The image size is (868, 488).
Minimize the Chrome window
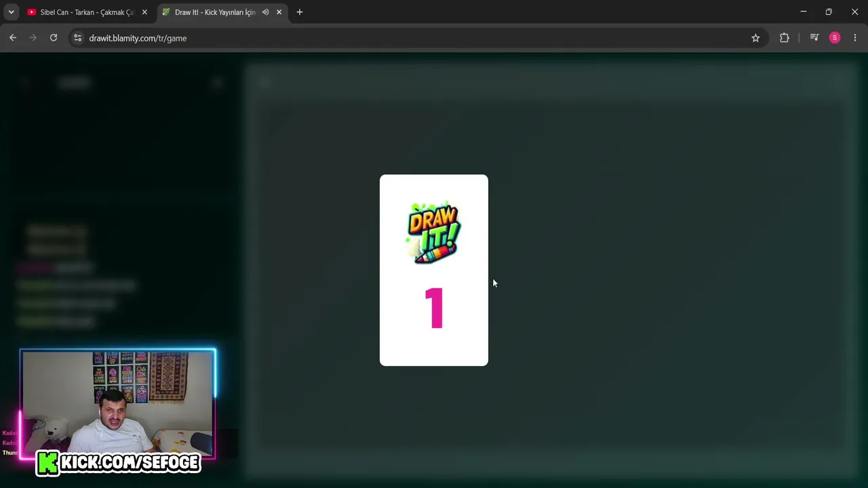tap(804, 12)
